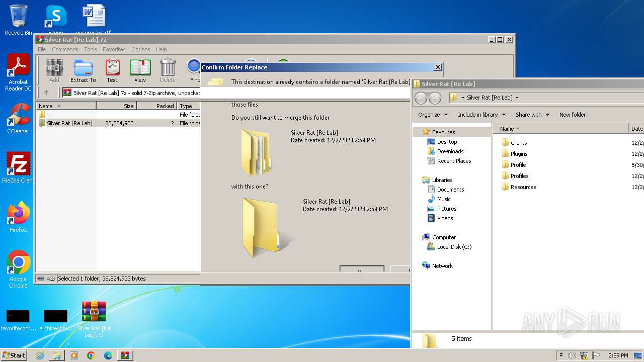Expand the Organize dropdown in Explorer

click(x=433, y=115)
